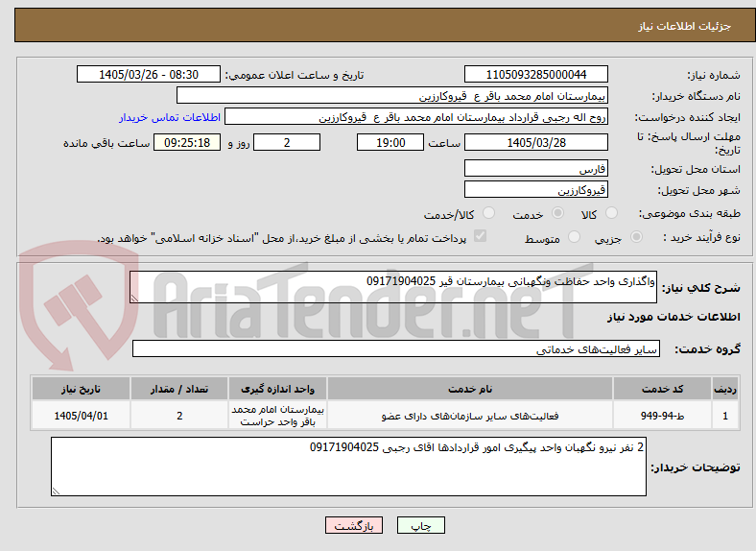Click the resize handle of توضیحات خریدار box

(x=56, y=491)
